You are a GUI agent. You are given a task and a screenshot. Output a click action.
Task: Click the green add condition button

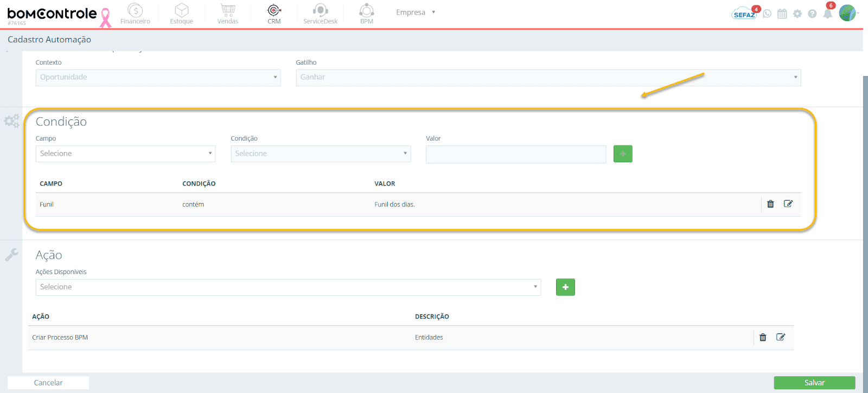(623, 154)
